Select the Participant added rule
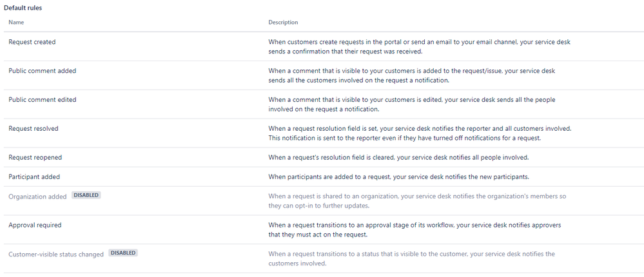Image resolution: width=644 pixels, height=277 pixels. pos(34,177)
